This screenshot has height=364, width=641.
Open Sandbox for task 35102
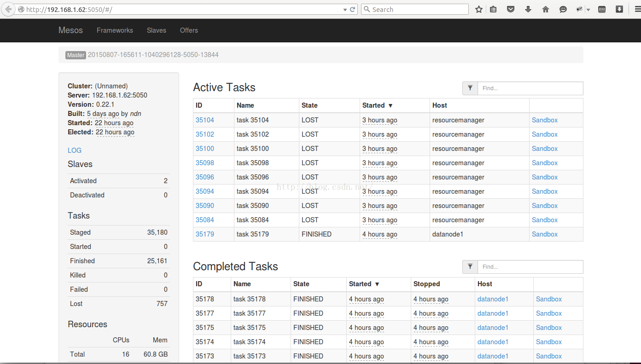(545, 134)
